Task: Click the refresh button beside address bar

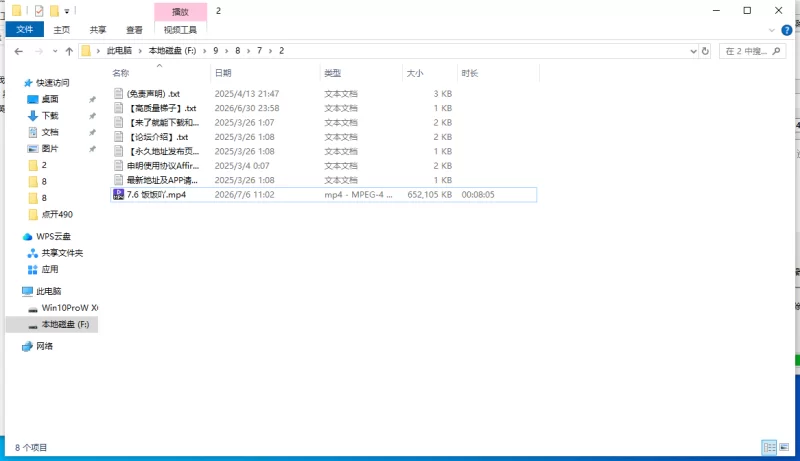Action: pyautogui.click(x=705, y=51)
